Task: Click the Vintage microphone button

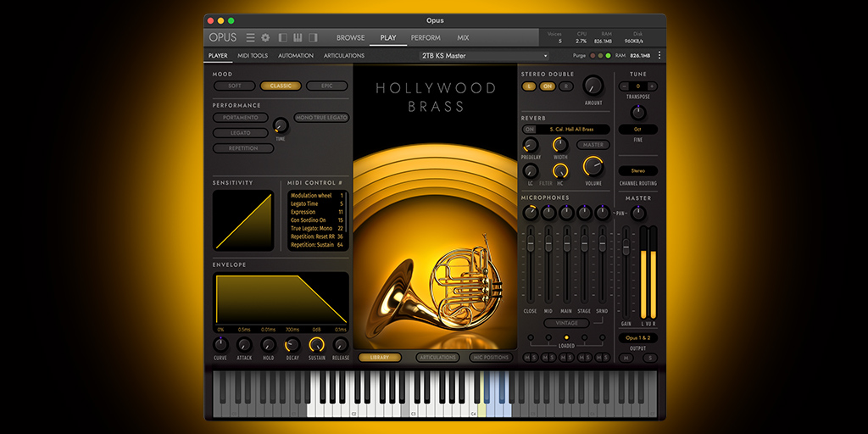Action: pos(566,323)
